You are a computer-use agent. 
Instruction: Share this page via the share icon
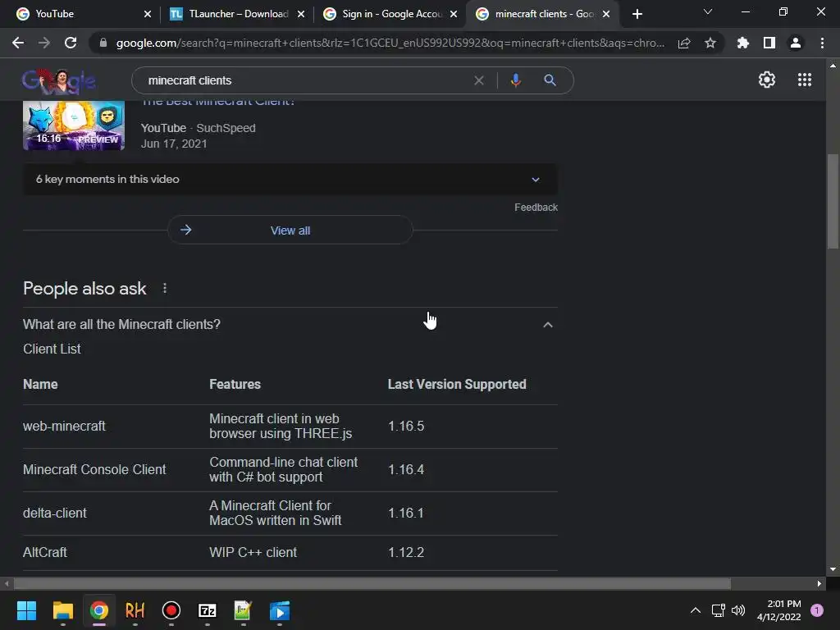tap(684, 43)
